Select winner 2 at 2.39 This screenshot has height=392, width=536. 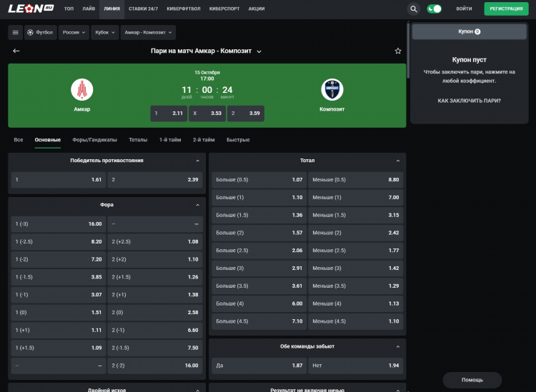tap(155, 180)
